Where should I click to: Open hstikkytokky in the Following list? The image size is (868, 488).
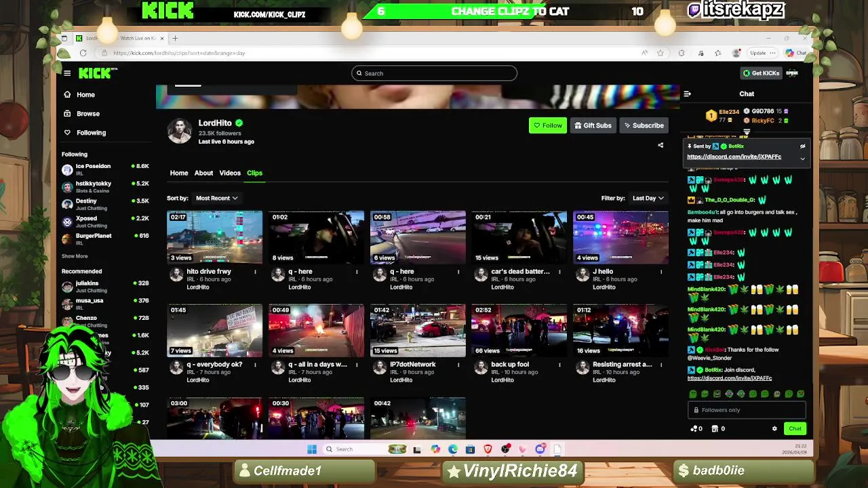point(105,186)
